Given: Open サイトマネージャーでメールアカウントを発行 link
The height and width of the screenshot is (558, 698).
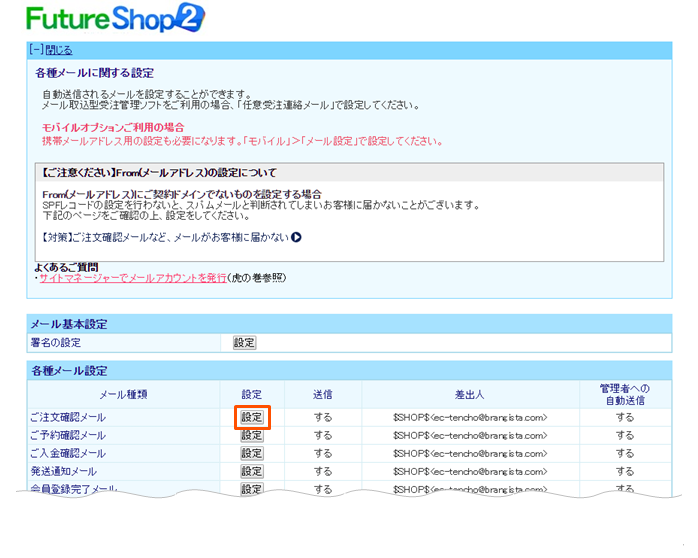Looking at the screenshot, I should [x=132, y=277].
